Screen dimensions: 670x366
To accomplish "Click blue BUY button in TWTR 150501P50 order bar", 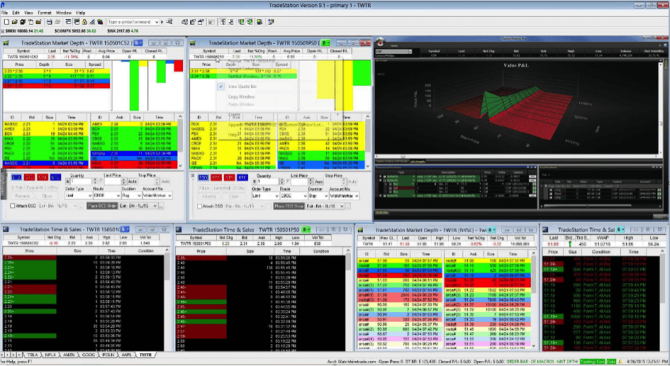I will click(x=203, y=177).
